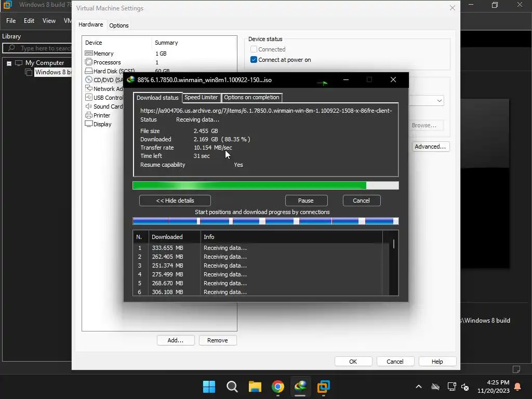Click the search magnifier icon in Library
Screen dimensions: 532x399
point(11,48)
